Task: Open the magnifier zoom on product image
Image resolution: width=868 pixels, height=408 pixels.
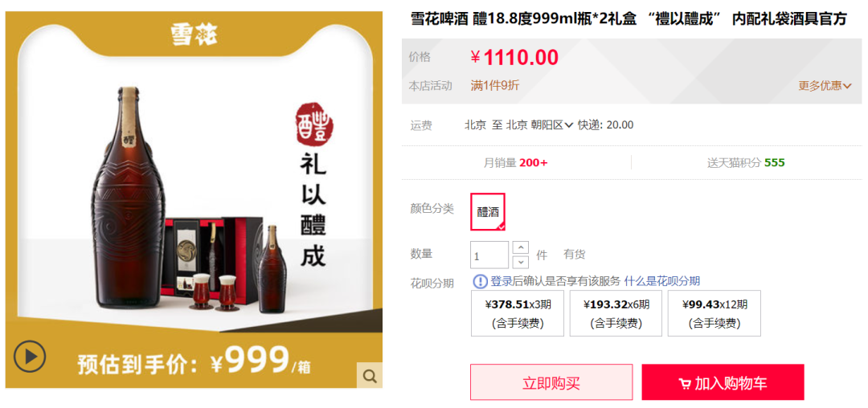Action: tap(369, 376)
